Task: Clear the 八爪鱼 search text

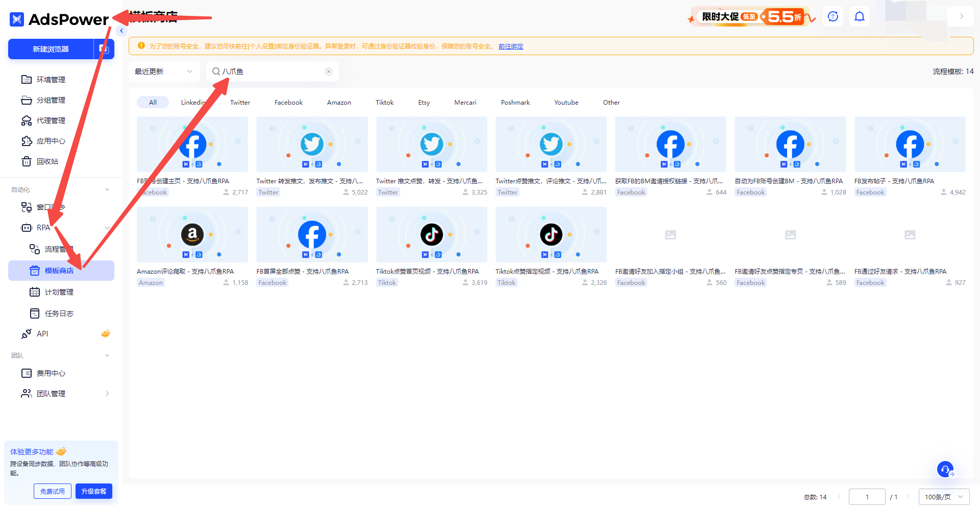Action: [x=329, y=71]
